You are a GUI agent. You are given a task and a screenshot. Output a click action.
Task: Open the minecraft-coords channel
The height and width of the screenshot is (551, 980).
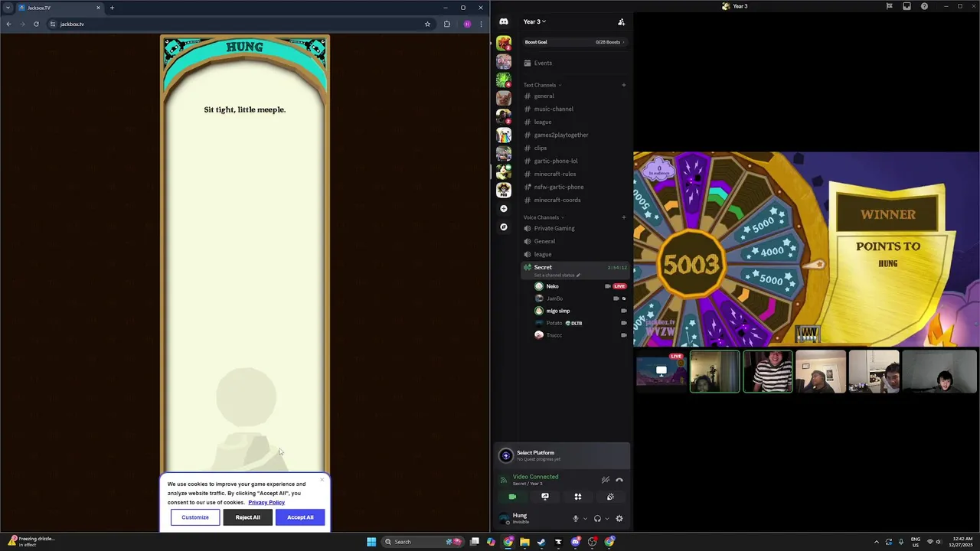pyautogui.click(x=574, y=200)
